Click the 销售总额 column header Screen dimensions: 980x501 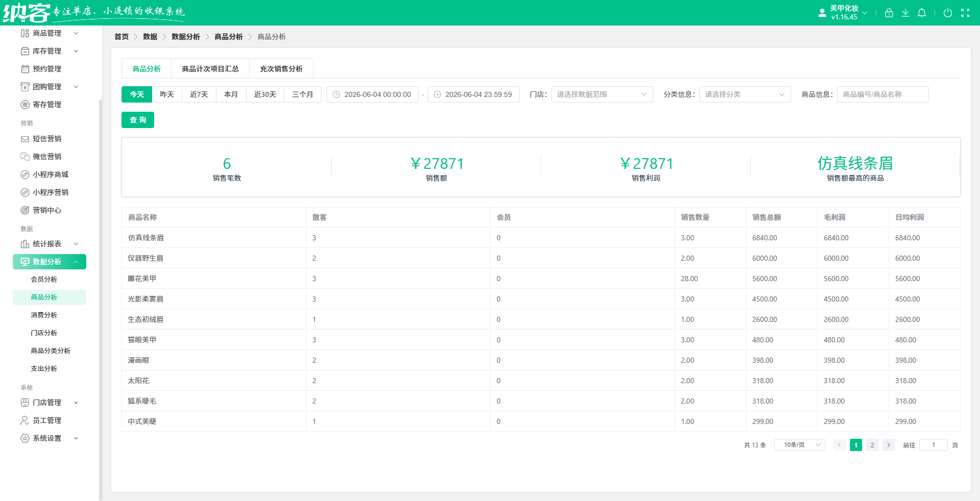pos(767,217)
